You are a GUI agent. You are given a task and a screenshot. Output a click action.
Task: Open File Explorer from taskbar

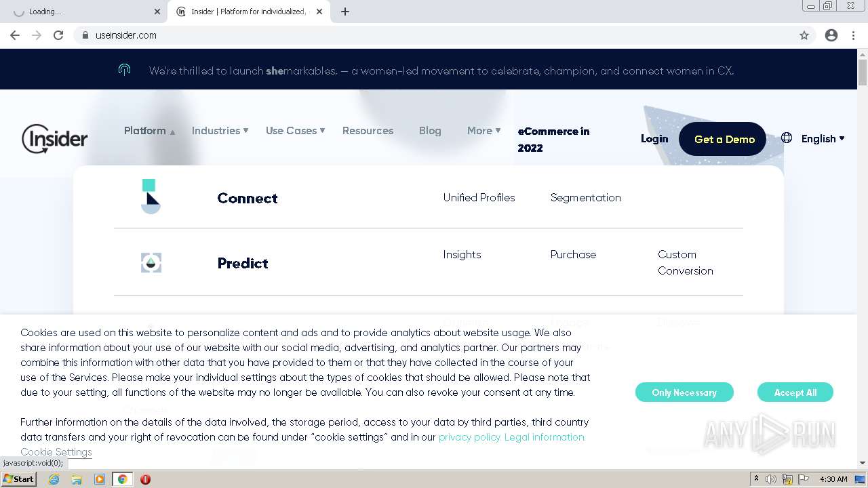77,479
